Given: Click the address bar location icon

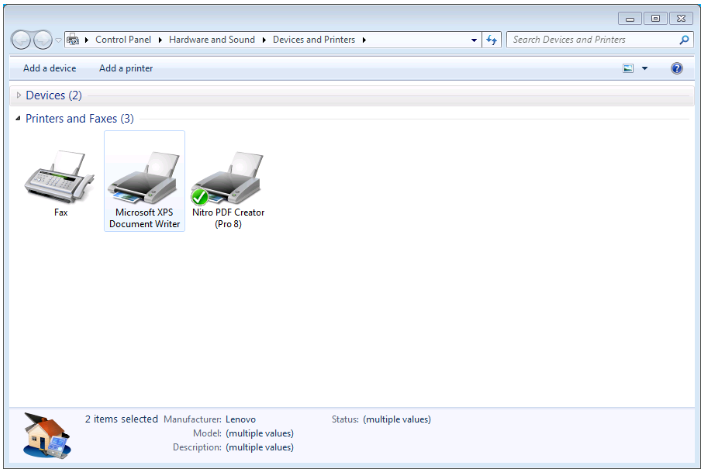Looking at the screenshot, I should [72, 40].
